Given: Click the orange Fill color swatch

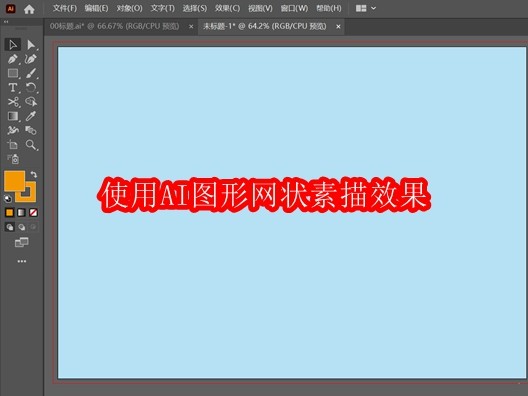Looking at the screenshot, I should click(14, 181).
